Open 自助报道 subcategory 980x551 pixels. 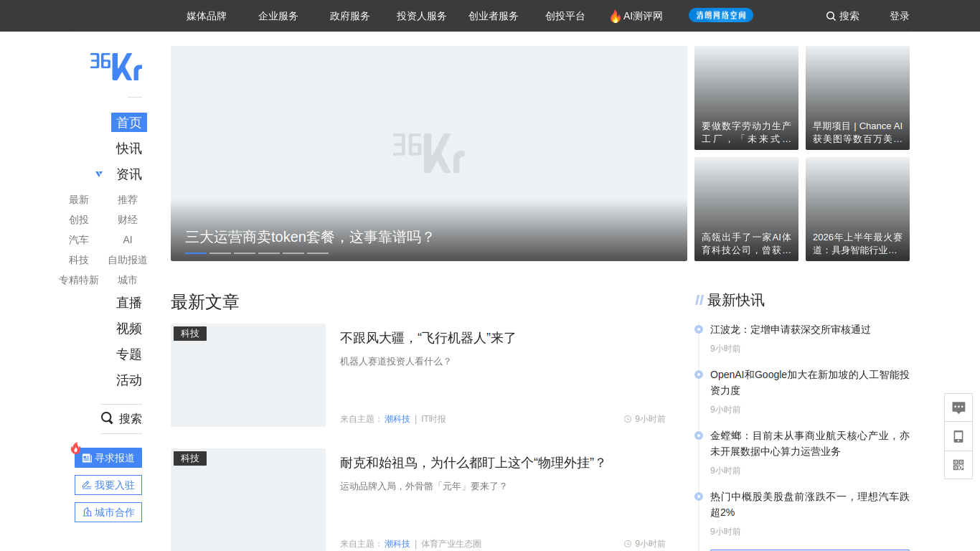click(128, 260)
